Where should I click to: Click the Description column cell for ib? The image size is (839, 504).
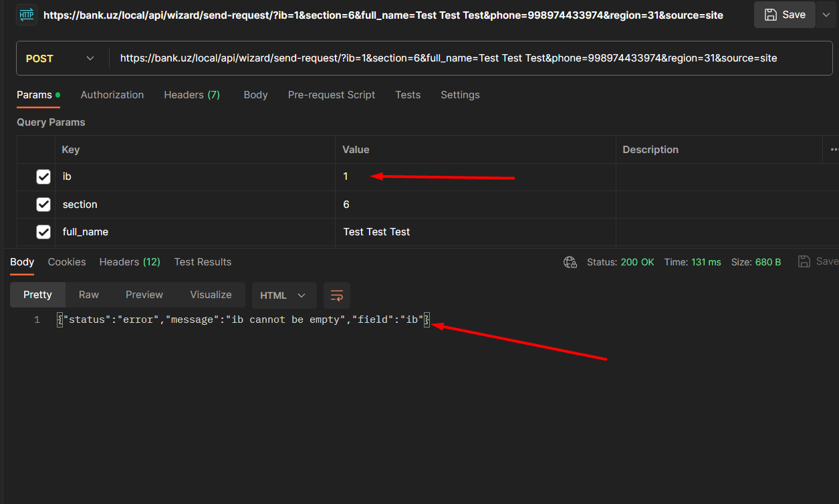coord(719,177)
